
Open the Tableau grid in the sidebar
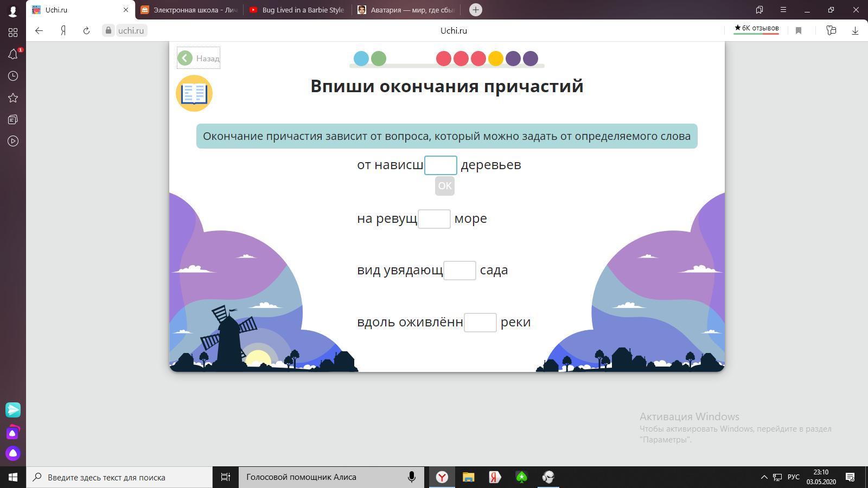click(13, 33)
